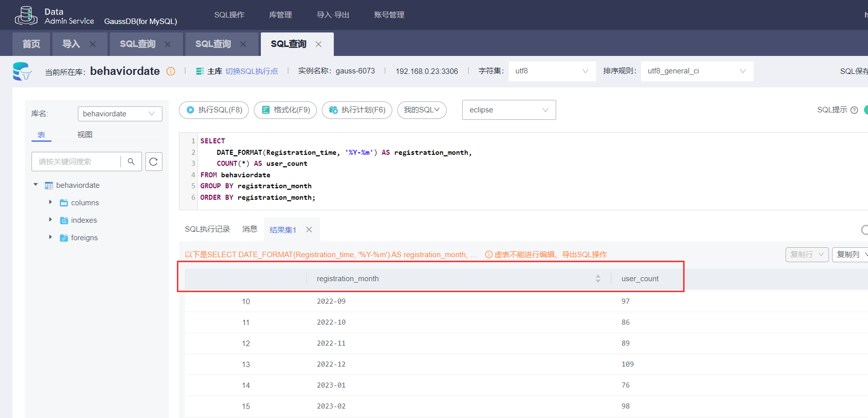Collapse the behaviordate tree node

point(35,185)
